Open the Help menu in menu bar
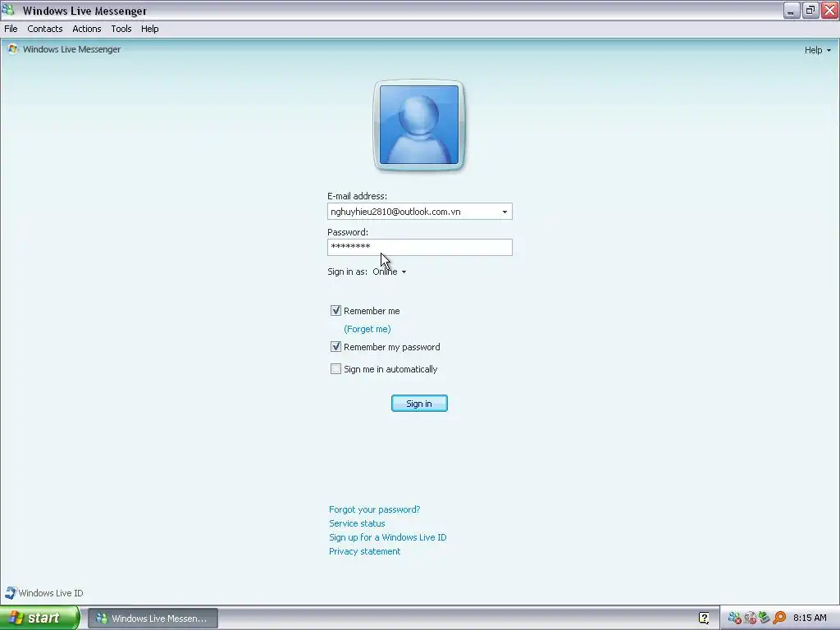Screen dimensions: 840x630 tap(150, 29)
